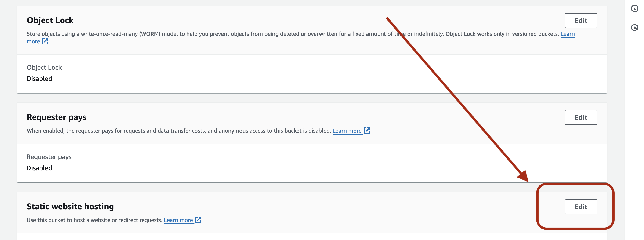The image size is (644, 240).
Task: Click the 'Requester pays' section heading
Action: click(x=56, y=117)
